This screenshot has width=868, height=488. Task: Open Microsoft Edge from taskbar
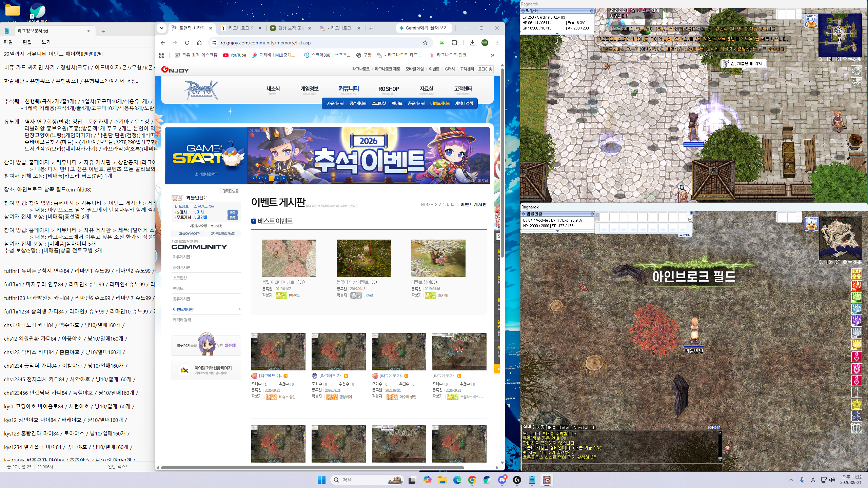pyautogui.click(x=457, y=480)
